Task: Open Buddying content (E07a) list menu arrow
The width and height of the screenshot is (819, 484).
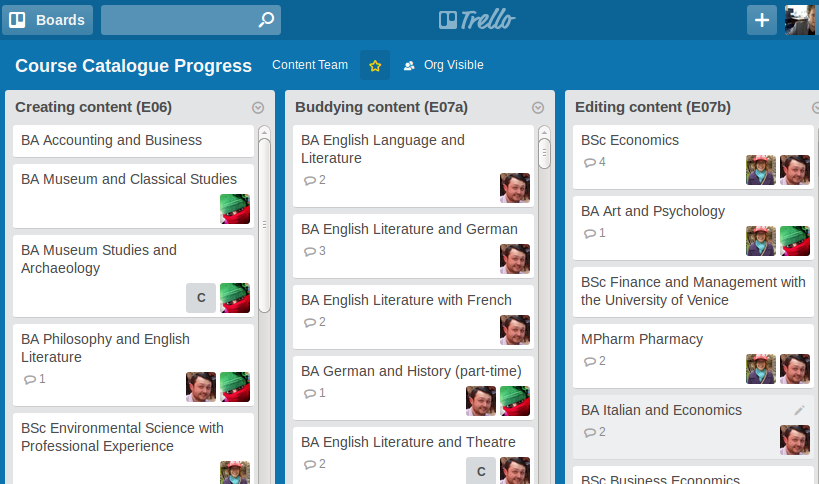Action: [537, 108]
